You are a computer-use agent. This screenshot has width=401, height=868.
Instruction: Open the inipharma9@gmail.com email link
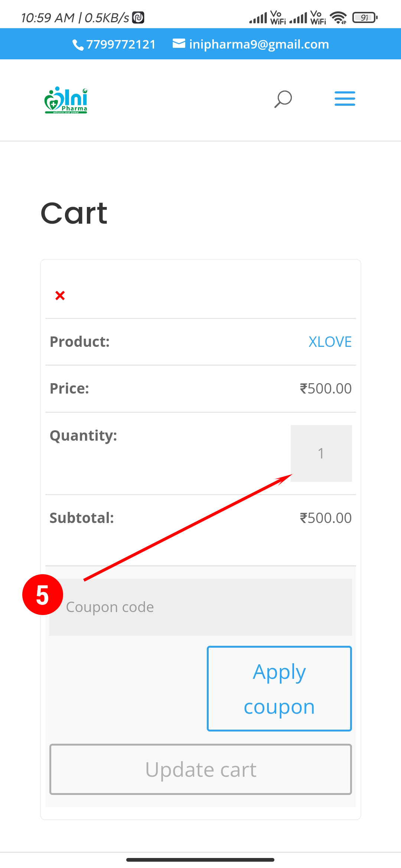[x=259, y=45]
